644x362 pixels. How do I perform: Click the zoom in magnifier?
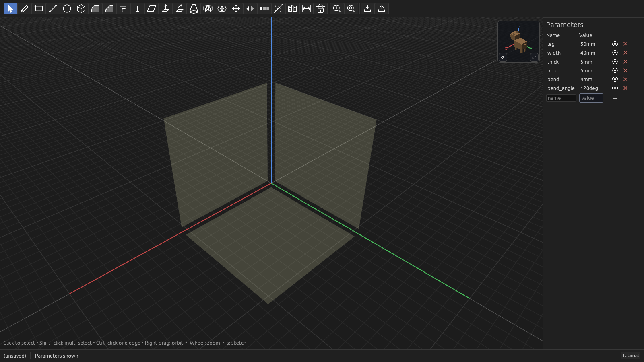337,8
